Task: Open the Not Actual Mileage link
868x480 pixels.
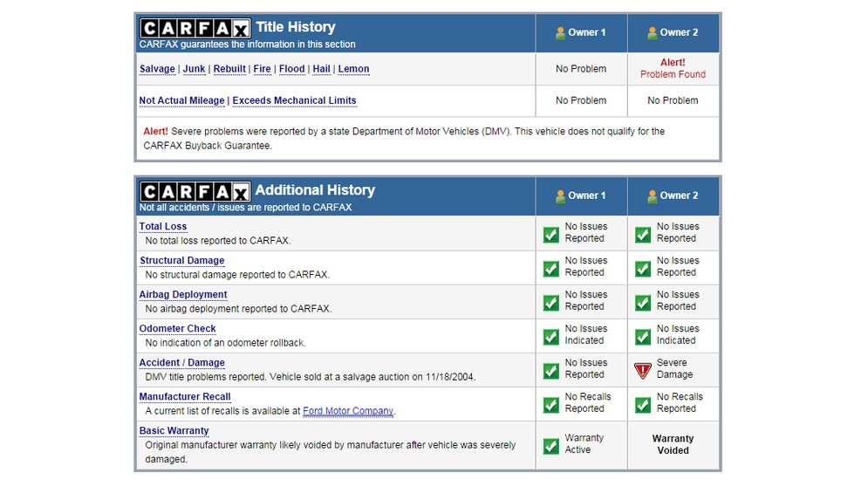Action: pyautogui.click(x=181, y=100)
